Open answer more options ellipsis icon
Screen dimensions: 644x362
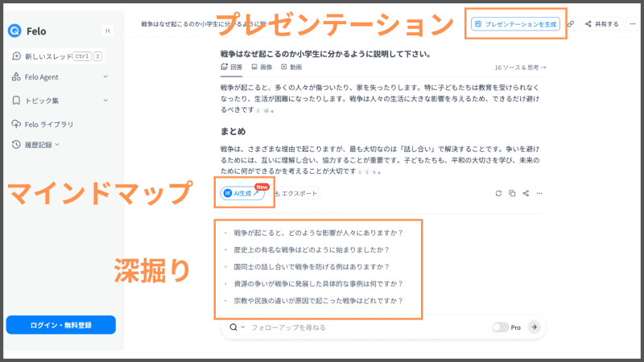539,193
